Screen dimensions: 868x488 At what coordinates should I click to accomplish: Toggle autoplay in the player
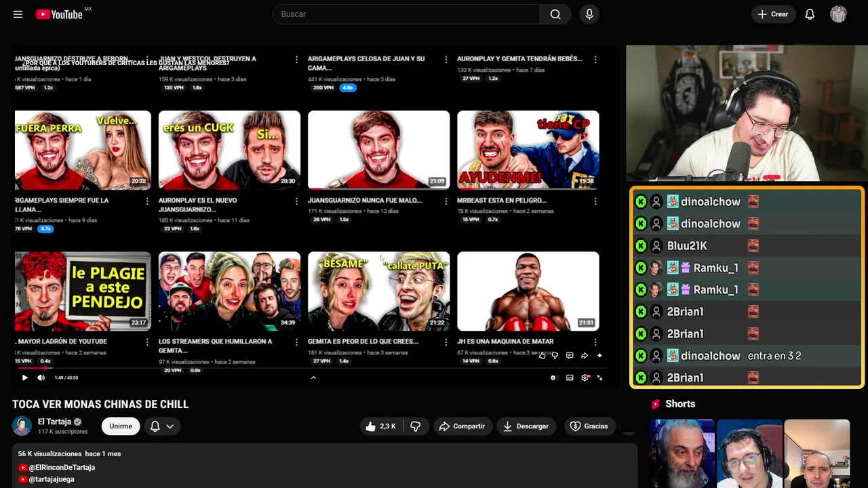coord(553,378)
